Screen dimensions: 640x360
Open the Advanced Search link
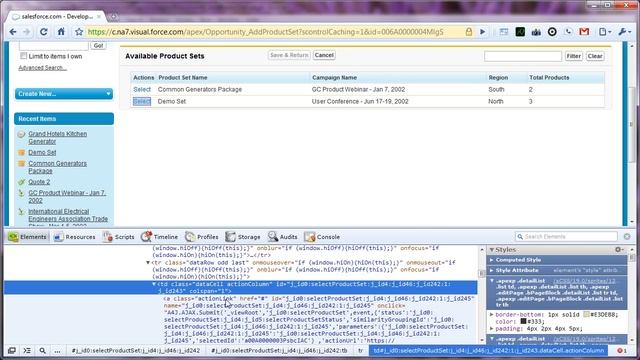click(42, 68)
